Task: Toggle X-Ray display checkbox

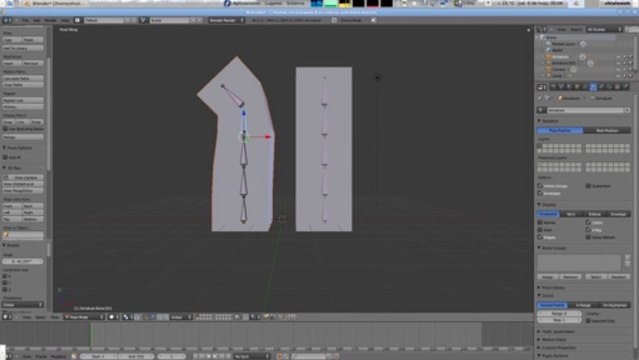Action: (588, 230)
